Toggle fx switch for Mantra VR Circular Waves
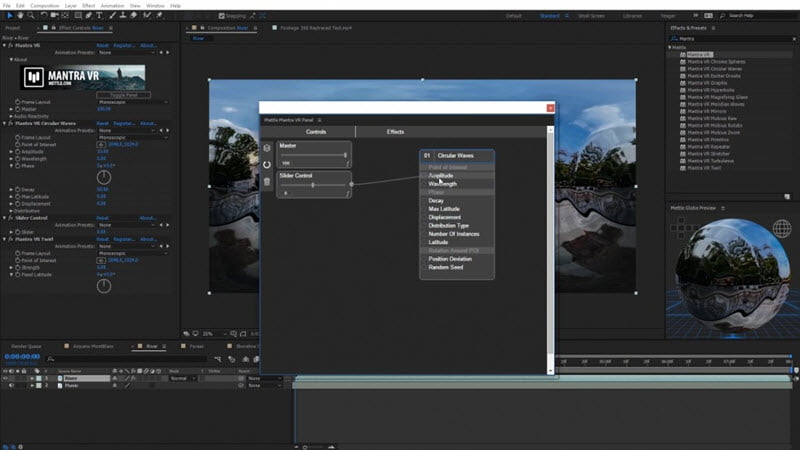800x450 pixels. tap(10, 123)
